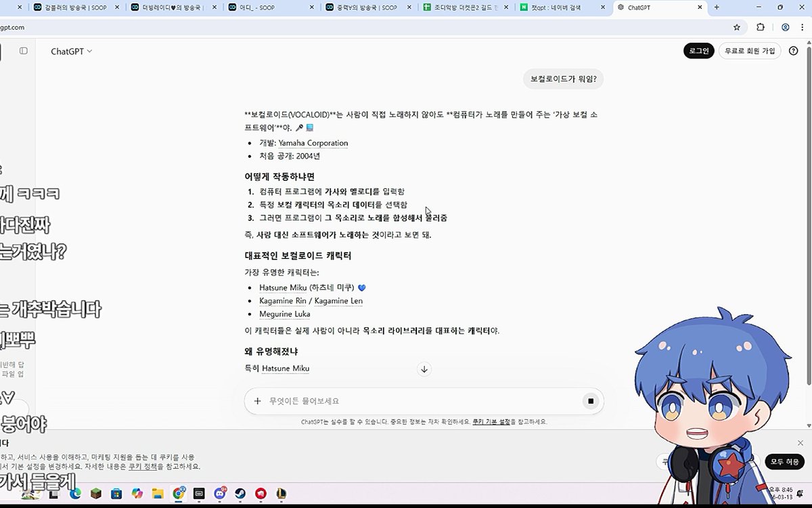Open Minecraft grass-block icon in taskbar

(x=96, y=494)
